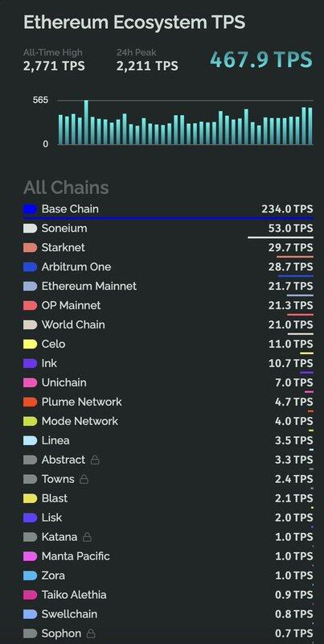Open the Ethereum Mainnet entry
The image size is (324, 644).
click(168, 287)
